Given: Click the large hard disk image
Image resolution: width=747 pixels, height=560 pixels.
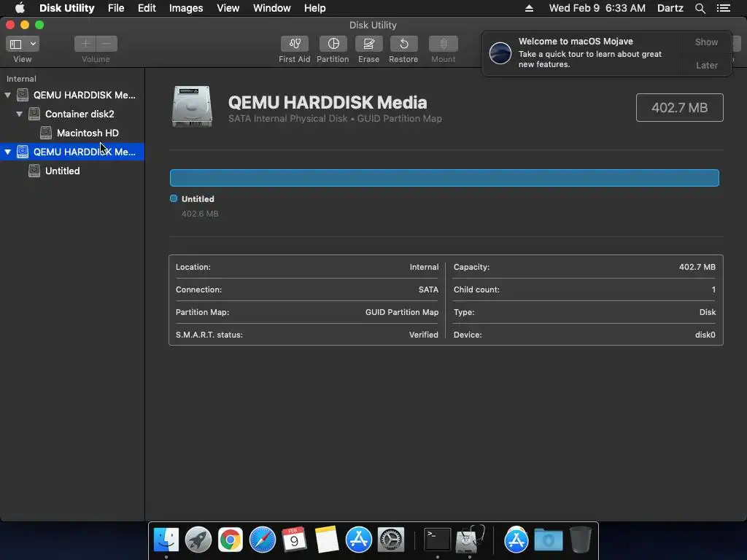Looking at the screenshot, I should point(192,106).
